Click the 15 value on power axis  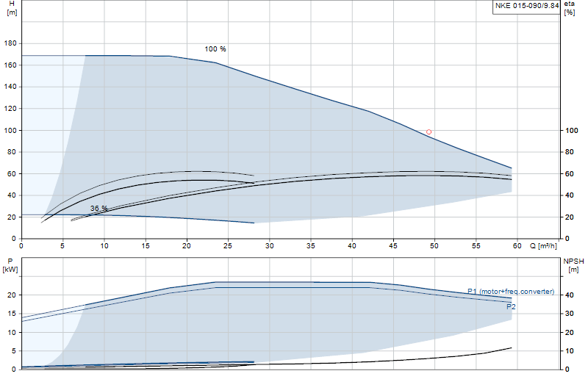(x=12, y=314)
